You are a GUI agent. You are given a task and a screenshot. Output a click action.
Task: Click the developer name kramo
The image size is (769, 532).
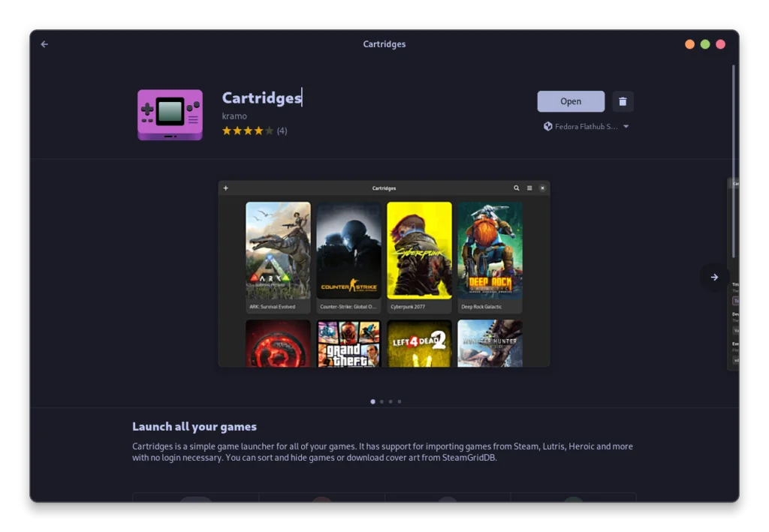tap(234, 116)
